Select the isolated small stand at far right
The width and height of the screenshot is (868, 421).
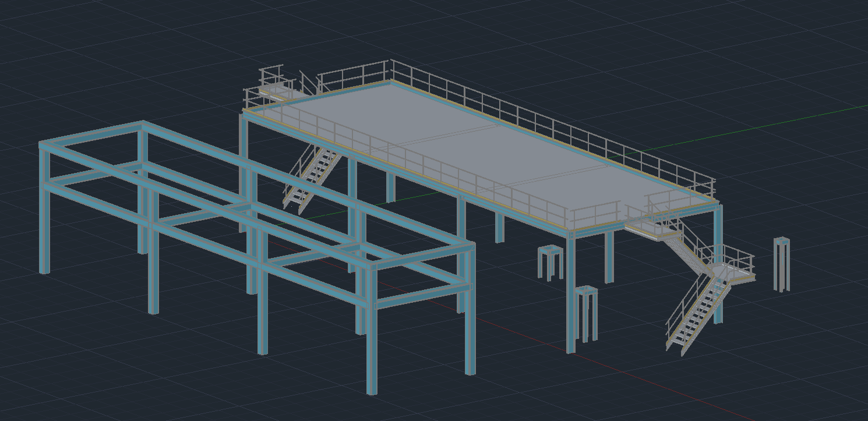(782, 264)
